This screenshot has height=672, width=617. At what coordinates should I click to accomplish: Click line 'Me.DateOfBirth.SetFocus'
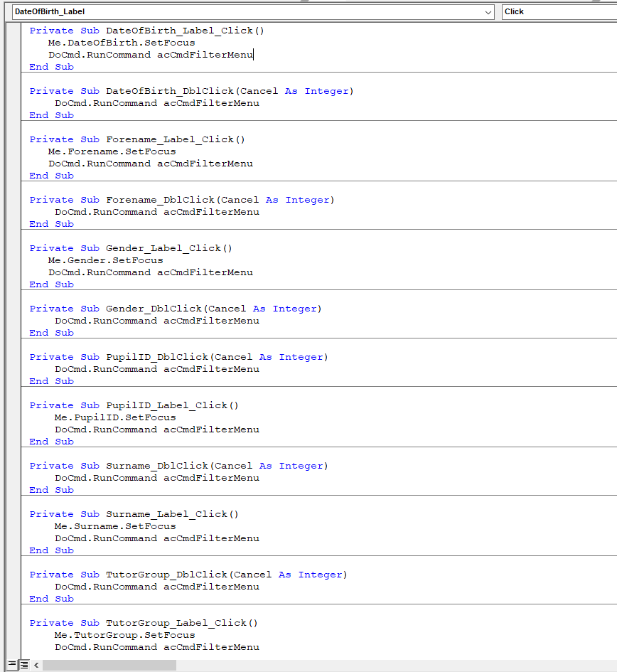pyautogui.click(x=122, y=43)
